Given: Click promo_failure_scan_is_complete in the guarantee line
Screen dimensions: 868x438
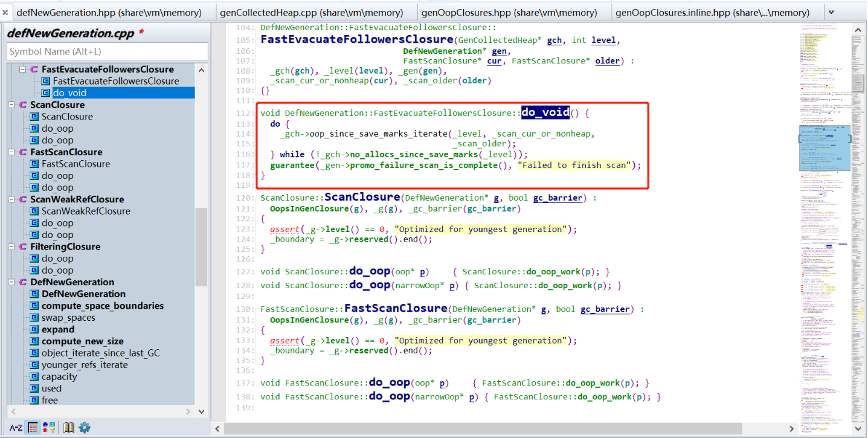Looking at the screenshot, I should [x=423, y=165].
